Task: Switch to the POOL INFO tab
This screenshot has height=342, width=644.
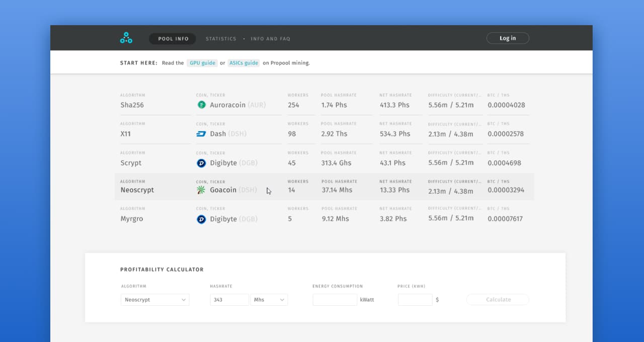Action: (x=172, y=38)
